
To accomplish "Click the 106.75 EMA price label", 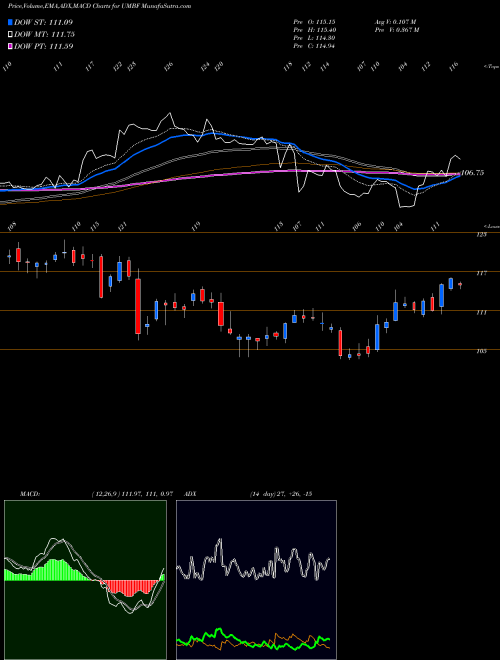I will (x=473, y=173).
